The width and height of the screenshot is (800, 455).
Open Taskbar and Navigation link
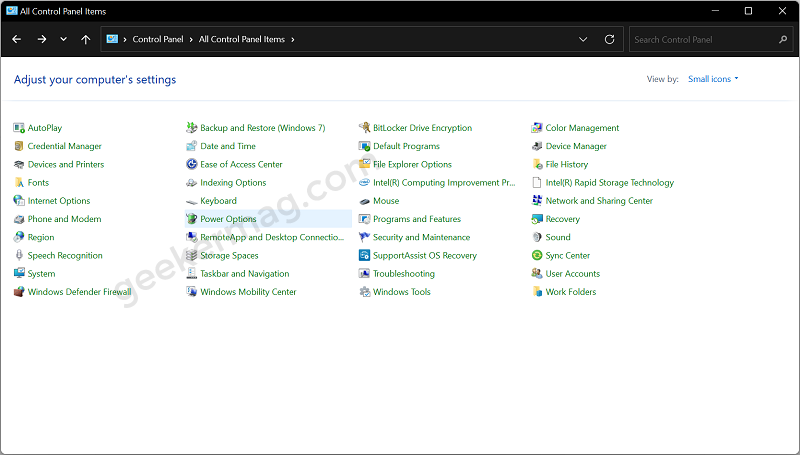(x=244, y=273)
